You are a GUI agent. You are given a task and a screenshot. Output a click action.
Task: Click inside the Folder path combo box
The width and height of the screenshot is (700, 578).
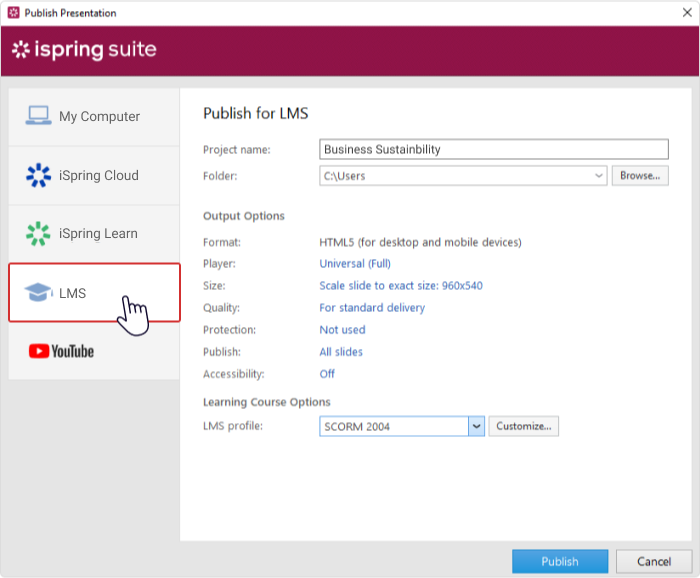(463, 176)
